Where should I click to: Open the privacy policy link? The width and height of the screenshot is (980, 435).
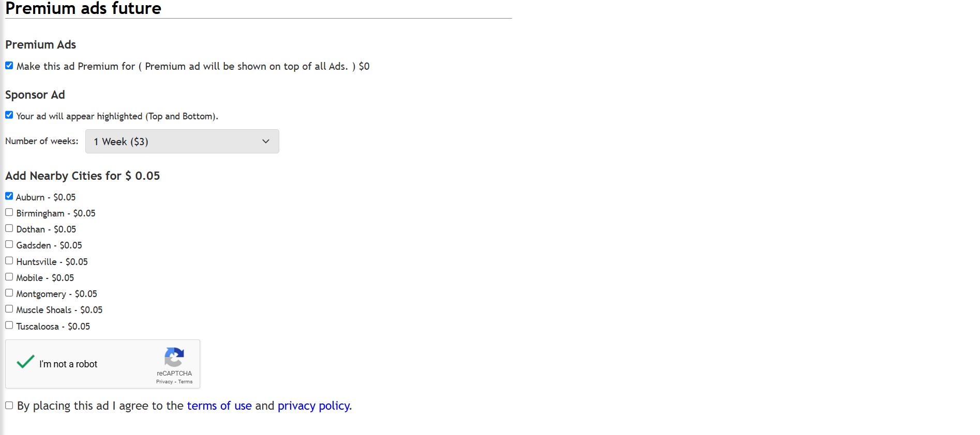(x=314, y=406)
